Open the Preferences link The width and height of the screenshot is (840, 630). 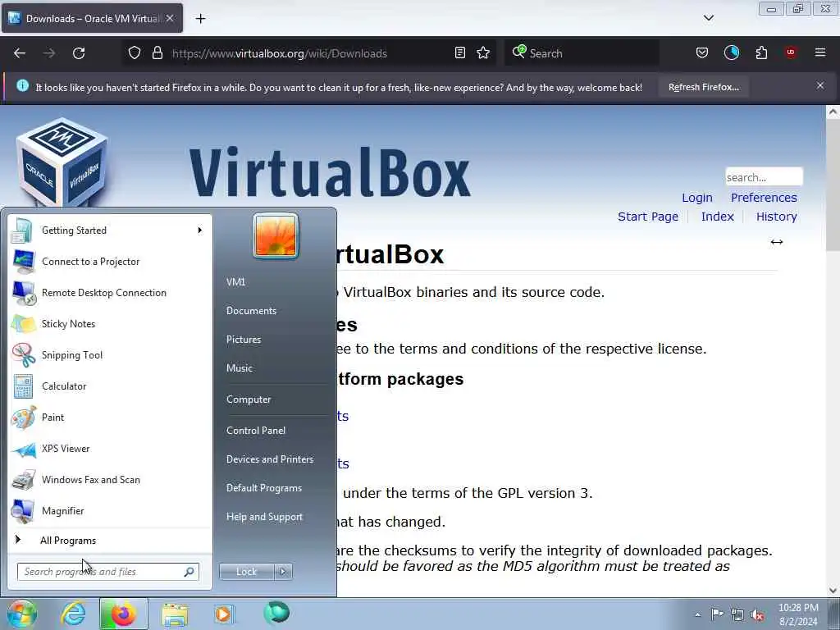pyautogui.click(x=764, y=198)
